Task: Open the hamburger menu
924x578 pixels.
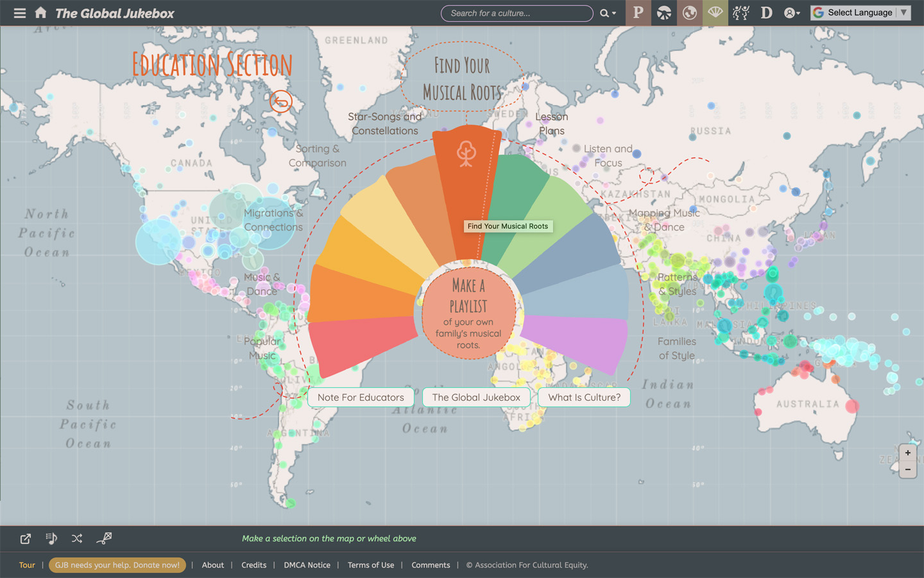Action: 20,13
